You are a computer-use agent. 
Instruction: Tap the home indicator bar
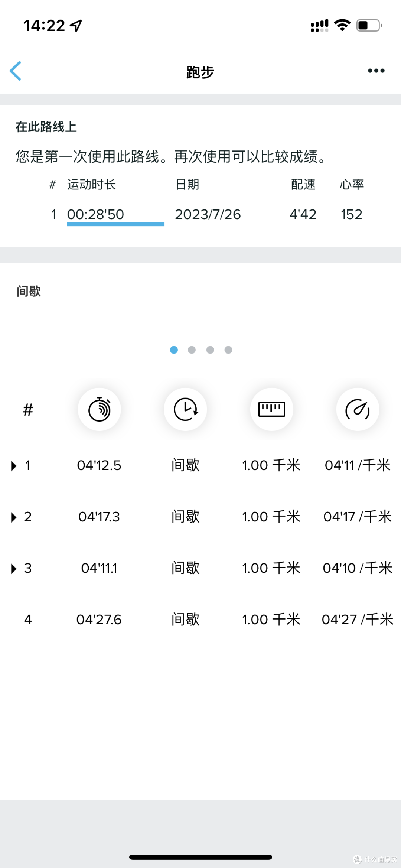tap(200, 857)
